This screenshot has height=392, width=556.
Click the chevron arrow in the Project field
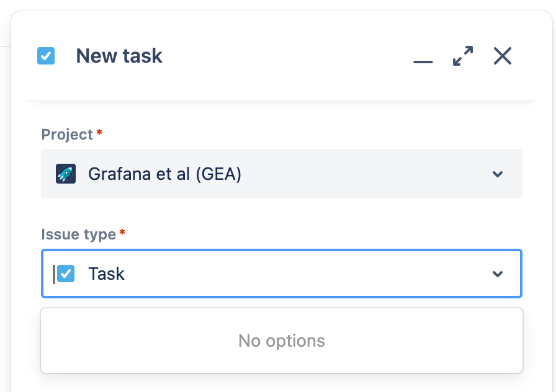click(498, 174)
